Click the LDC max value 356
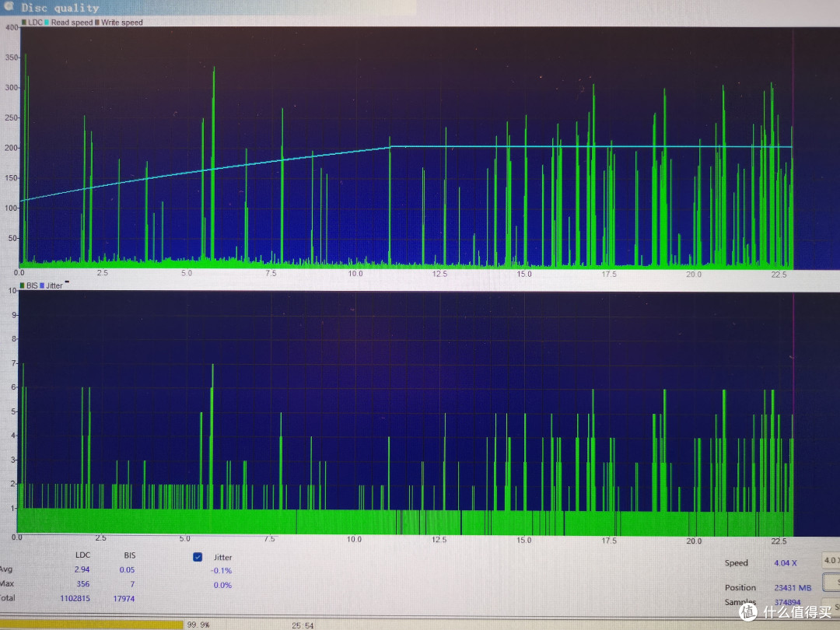This screenshot has width=840, height=630. (x=83, y=584)
